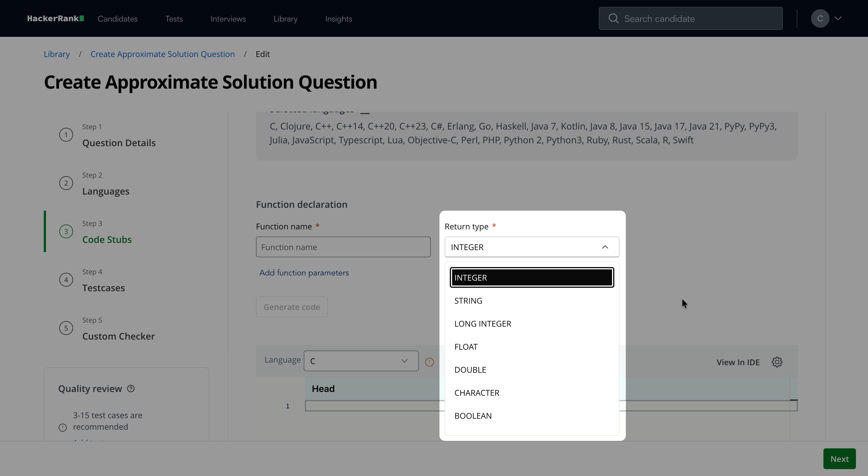Open the Insights menu
Viewport: 868px width, 476px height.
[x=339, y=19]
